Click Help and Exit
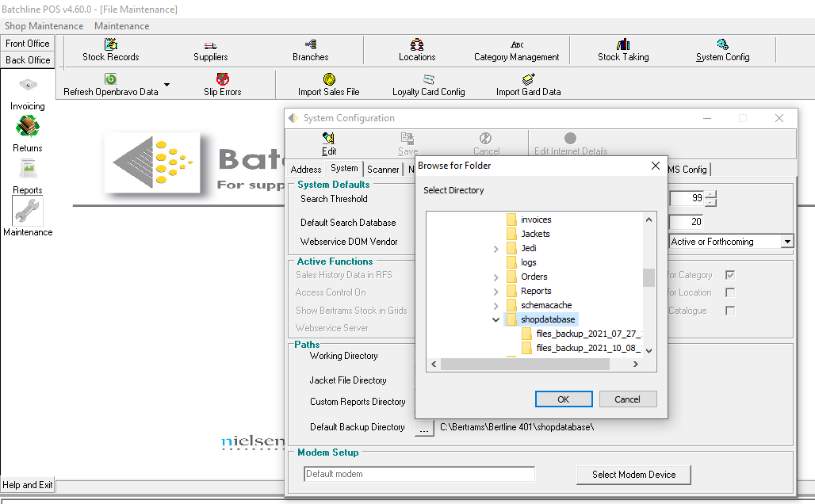This screenshot has height=504, width=815. 28,485
